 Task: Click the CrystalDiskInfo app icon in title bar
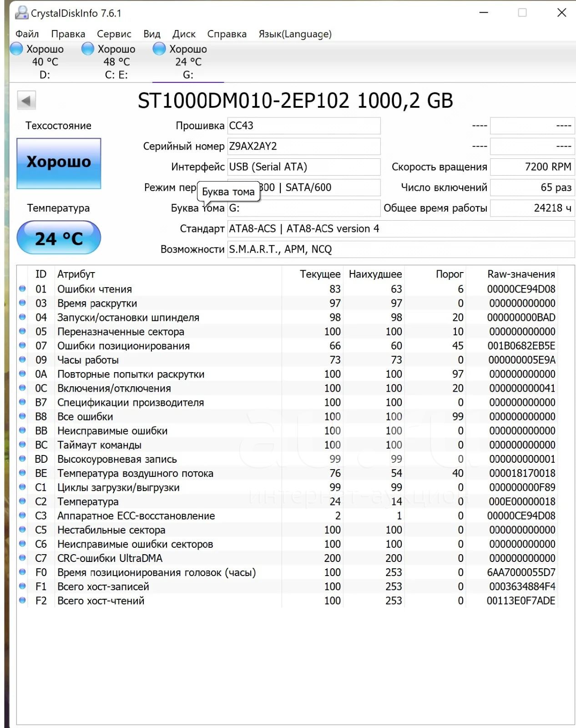click(21, 13)
